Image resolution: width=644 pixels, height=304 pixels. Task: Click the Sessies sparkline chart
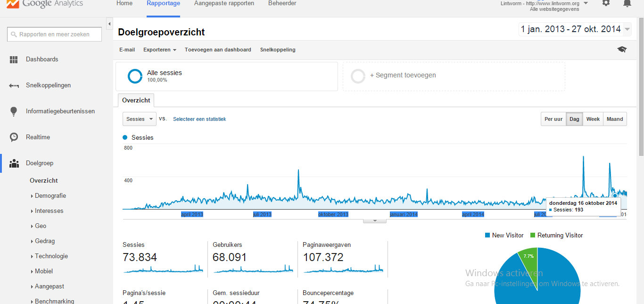click(163, 269)
